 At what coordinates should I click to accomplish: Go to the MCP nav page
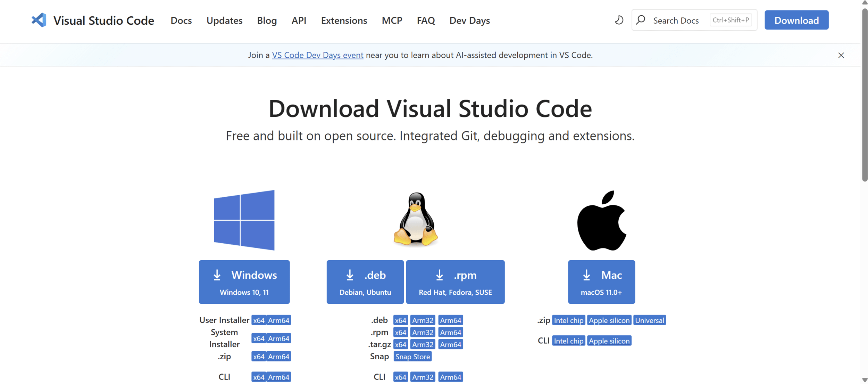pos(392,21)
